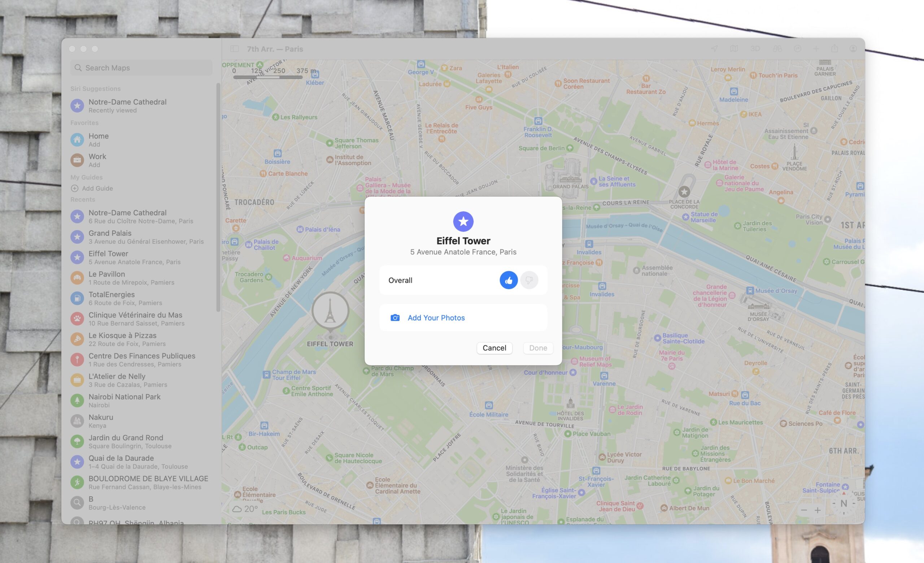924x563 pixels.
Task: Open Bourg-Lès-Valence B search recent
Action: tap(141, 503)
